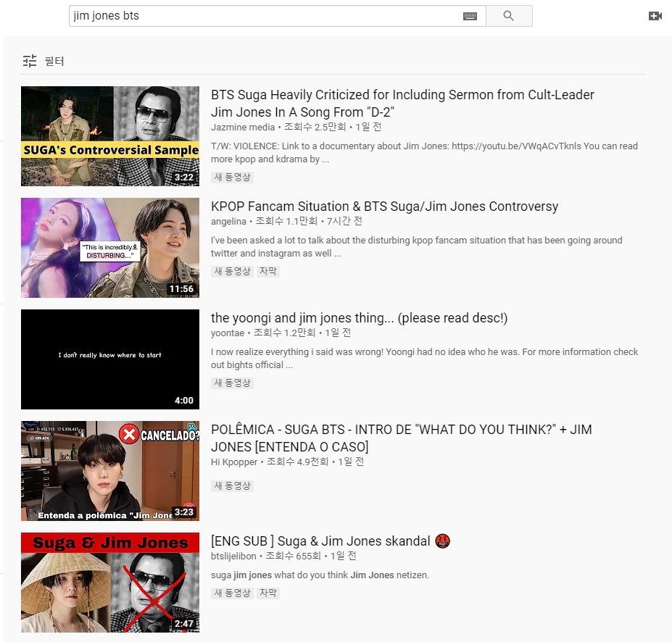Click the angry emoji in the skandal title
The image size is (672, 642).
tap(443, 541)
